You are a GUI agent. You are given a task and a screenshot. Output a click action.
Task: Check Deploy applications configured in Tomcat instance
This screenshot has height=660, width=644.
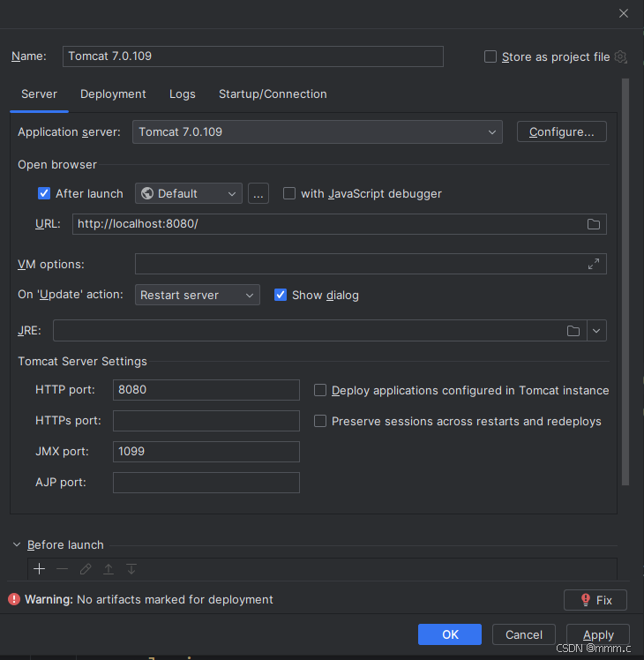click(x=320, y=390)
